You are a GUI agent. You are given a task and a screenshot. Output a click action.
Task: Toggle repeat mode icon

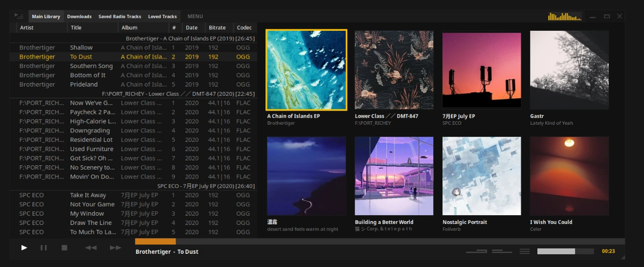pyautogui.click(x=476, y=251)
